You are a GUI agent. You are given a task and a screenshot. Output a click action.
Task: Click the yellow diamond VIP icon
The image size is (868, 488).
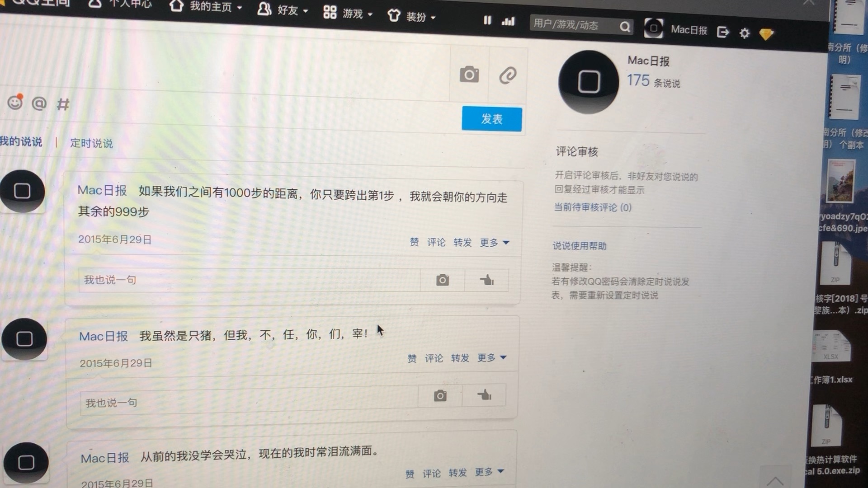tap(766, 34)
